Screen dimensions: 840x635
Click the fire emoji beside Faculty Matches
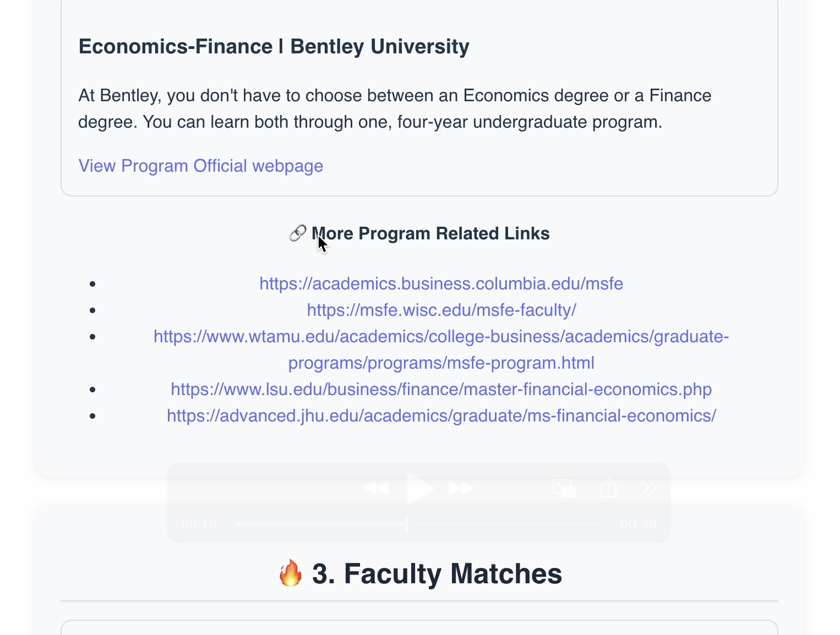[x=291, y=573]
